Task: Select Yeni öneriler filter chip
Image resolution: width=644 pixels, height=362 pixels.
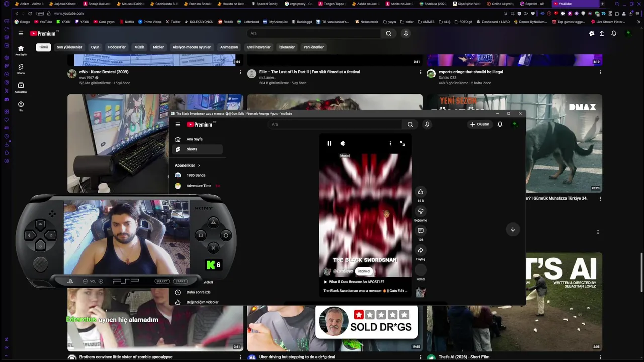Action: pyautogui.click(x=313, y=47)
